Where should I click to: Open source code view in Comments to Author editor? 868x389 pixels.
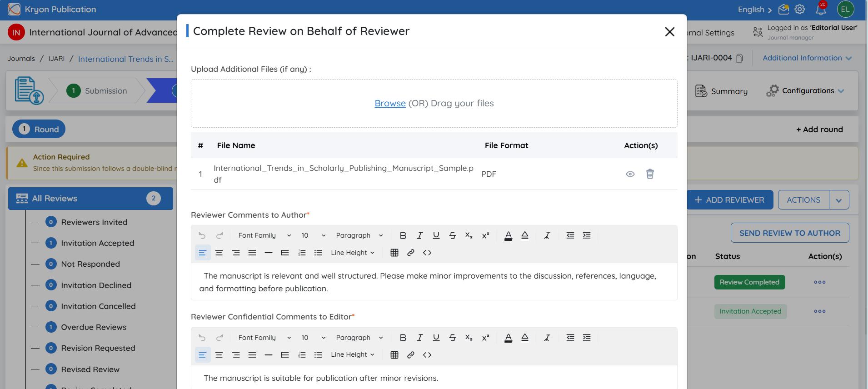[427, 253]
